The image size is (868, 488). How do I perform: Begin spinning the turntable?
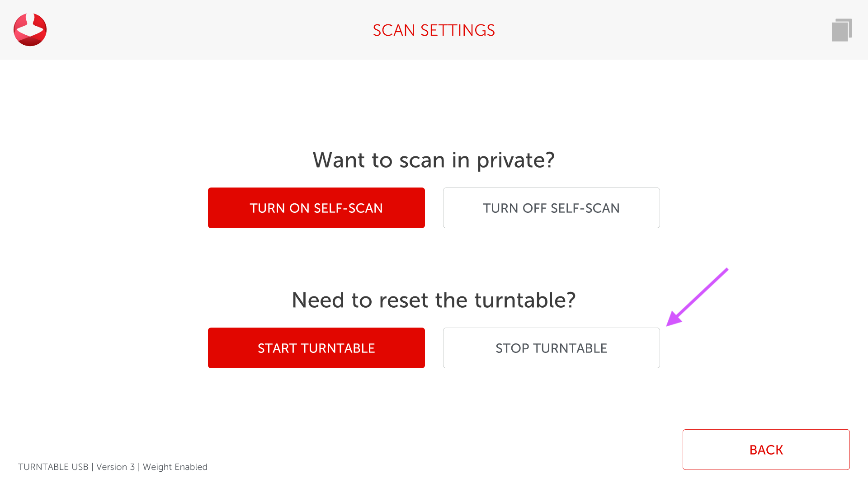(316, 348)
